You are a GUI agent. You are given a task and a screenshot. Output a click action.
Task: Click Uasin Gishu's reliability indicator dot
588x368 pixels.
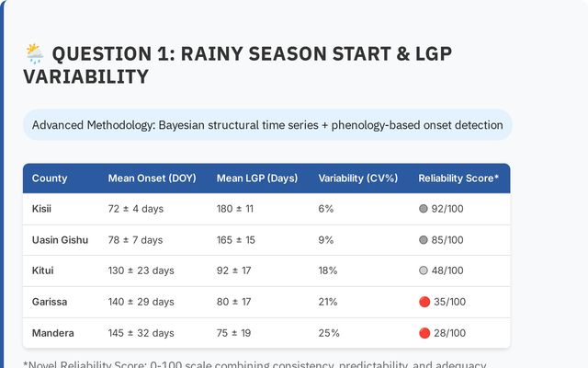424,240
